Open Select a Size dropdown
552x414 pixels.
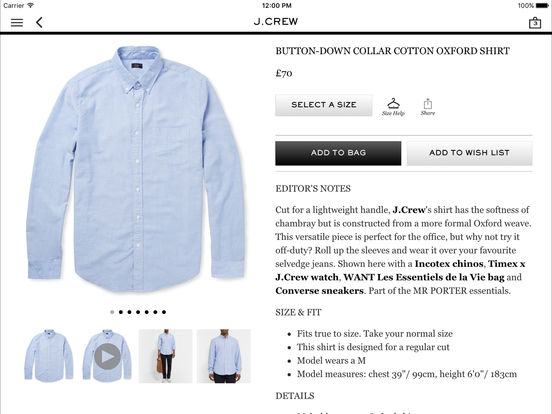tap(324, 105)
